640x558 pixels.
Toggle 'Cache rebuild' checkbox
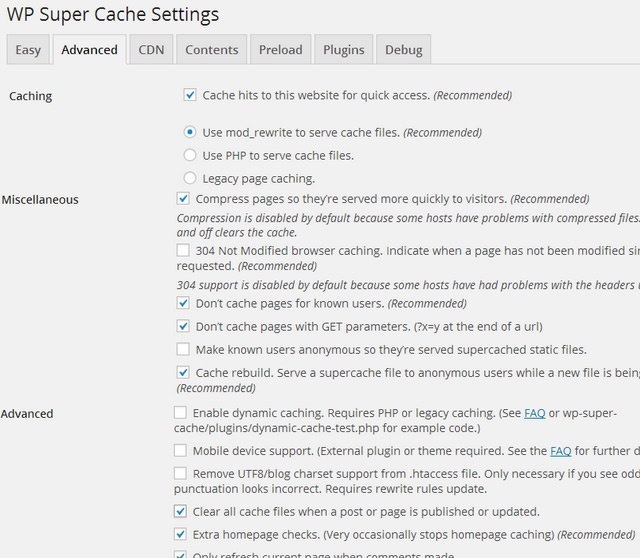click(x=183, y=372)
